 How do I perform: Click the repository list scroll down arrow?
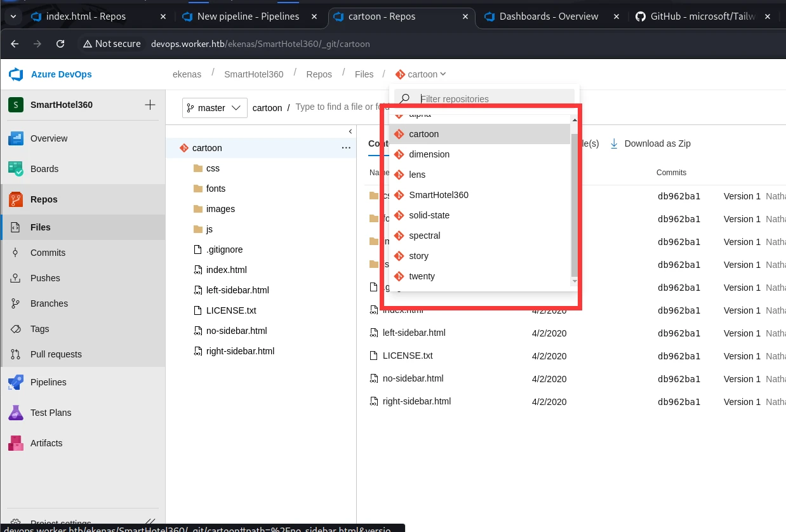(x=575, y=281)
